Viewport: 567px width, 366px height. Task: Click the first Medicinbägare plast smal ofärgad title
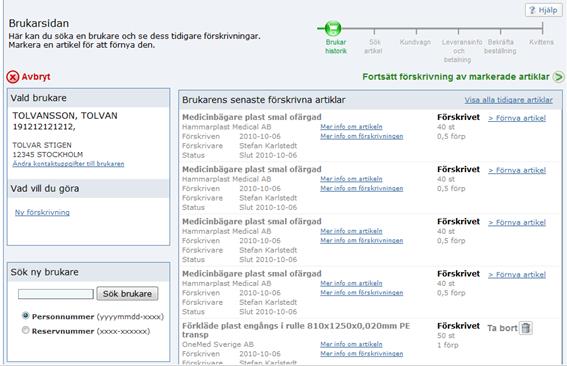[x=252, y=117]
